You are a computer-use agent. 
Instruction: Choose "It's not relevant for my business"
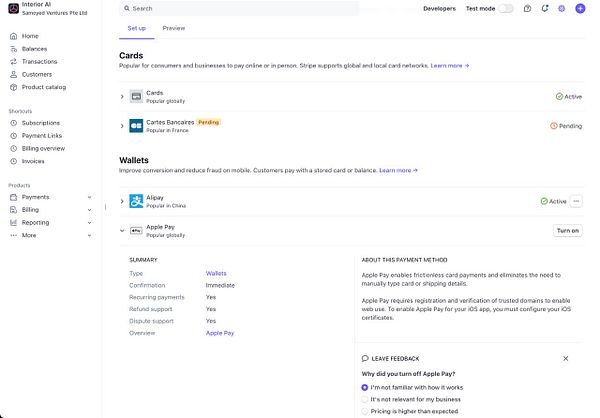tap(365, 399)
